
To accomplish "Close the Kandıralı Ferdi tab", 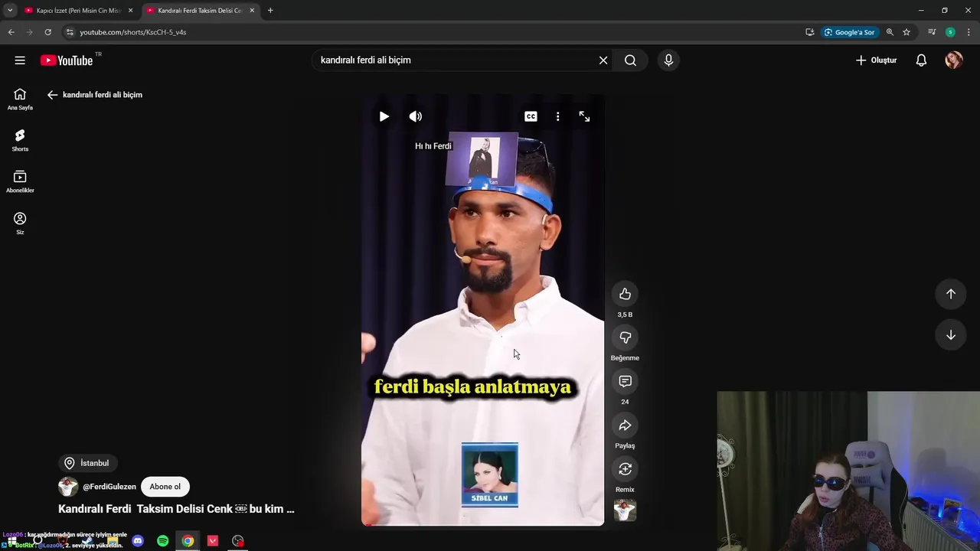I will 252,11.
